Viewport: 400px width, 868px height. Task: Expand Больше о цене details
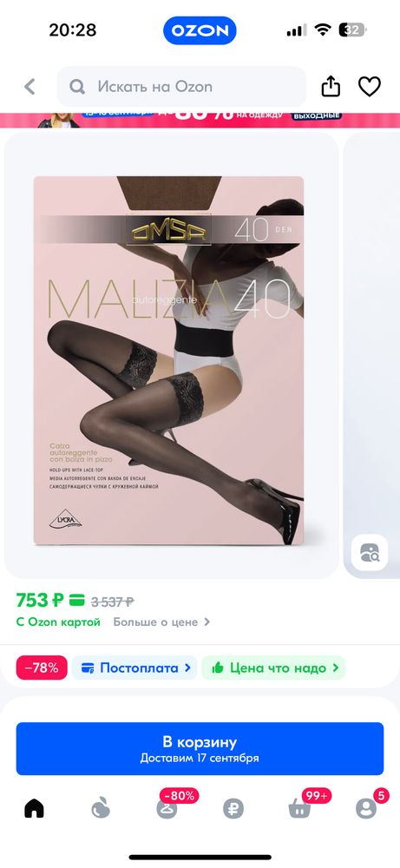[161, 621]
